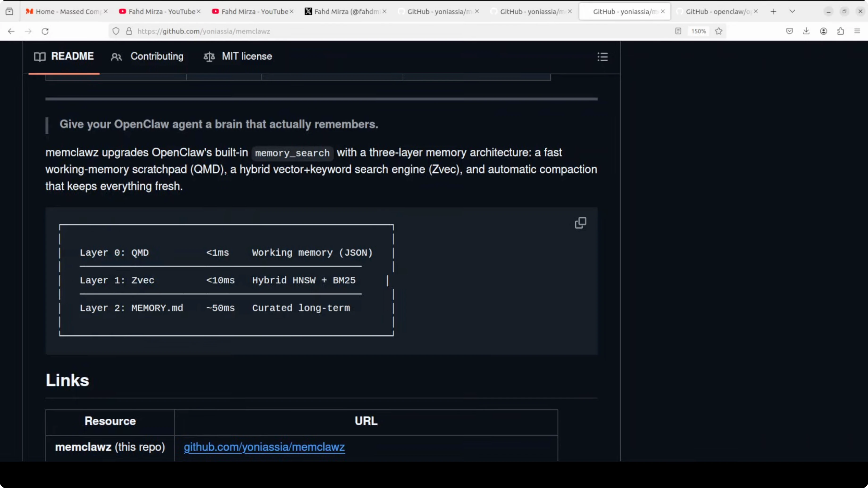
Task: Expand the list all tabs chevron
Action: click(x=793, y=12)
